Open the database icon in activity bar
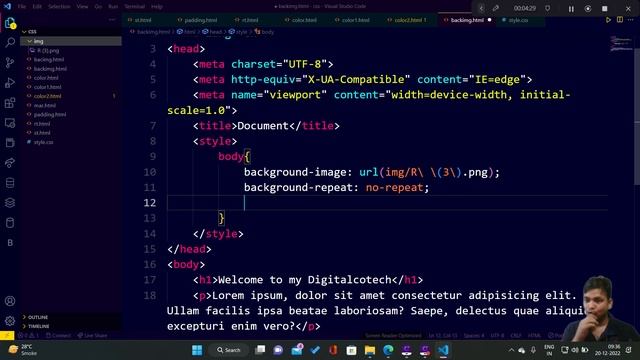The image size is (640, 360). 10,182
